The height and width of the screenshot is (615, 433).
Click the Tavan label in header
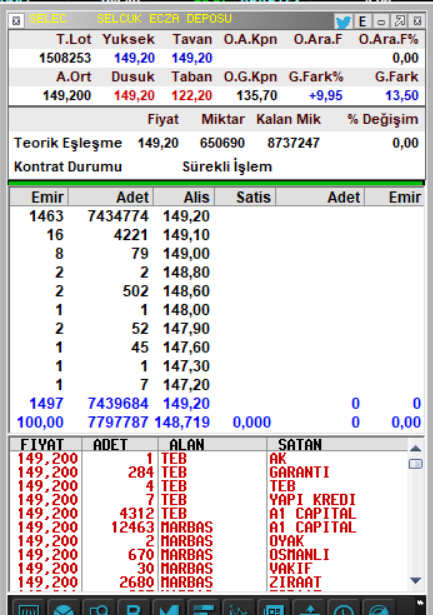(x=192, y=39)
